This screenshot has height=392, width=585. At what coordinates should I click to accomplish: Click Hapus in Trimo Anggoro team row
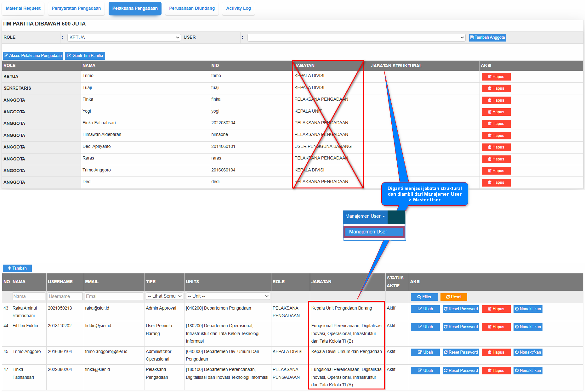496,171
